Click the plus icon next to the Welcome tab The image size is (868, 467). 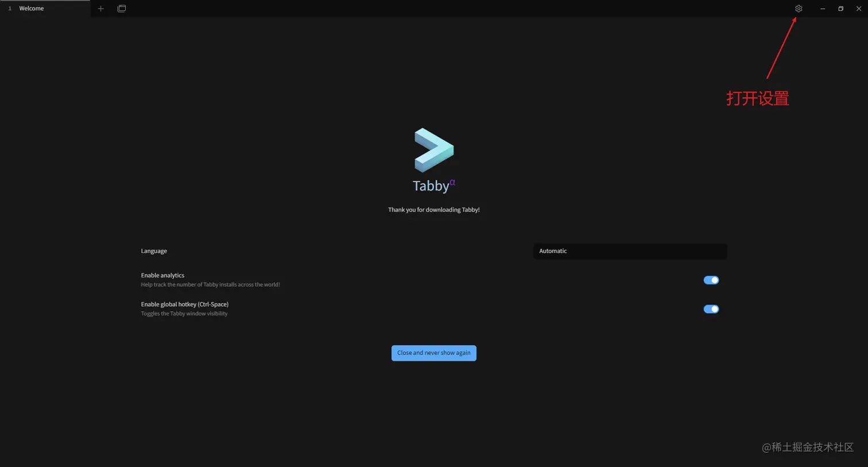(101, 8)
